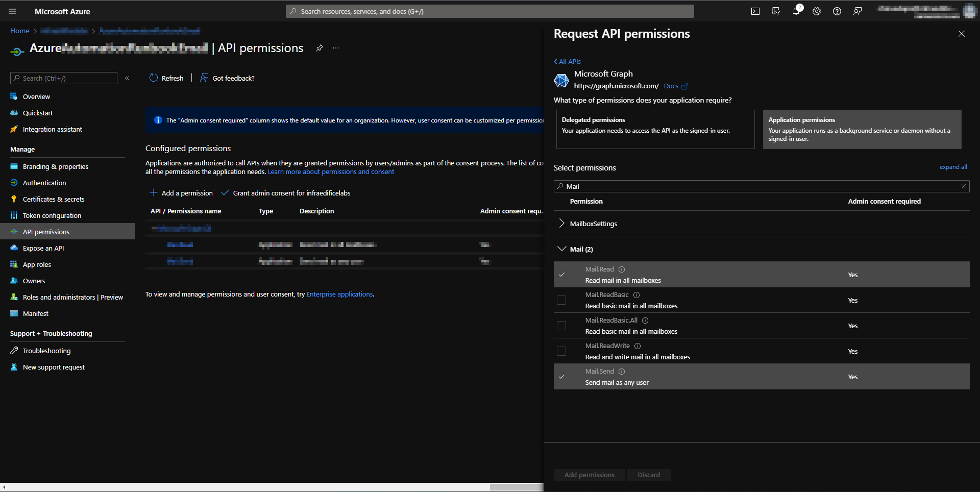This screenshot has width=980, height=492.
Task: Open portal settings gear
Action: pyautogui.click(x=817, y=11)
